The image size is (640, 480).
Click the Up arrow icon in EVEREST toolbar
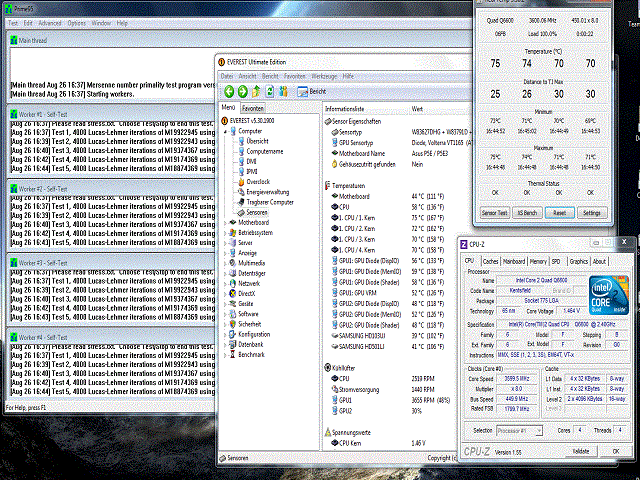point(256,91)
